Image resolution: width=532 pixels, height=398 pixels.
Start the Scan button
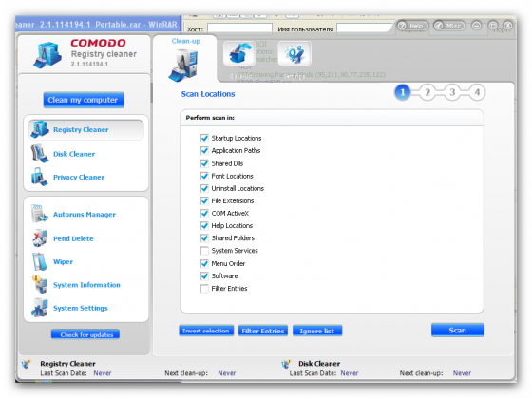point(458,330)
